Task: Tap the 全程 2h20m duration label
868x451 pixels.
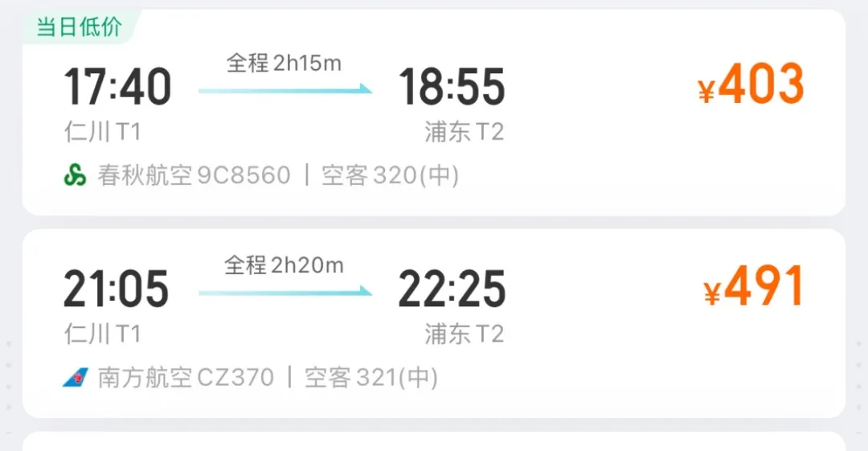Action: [284, 265]
